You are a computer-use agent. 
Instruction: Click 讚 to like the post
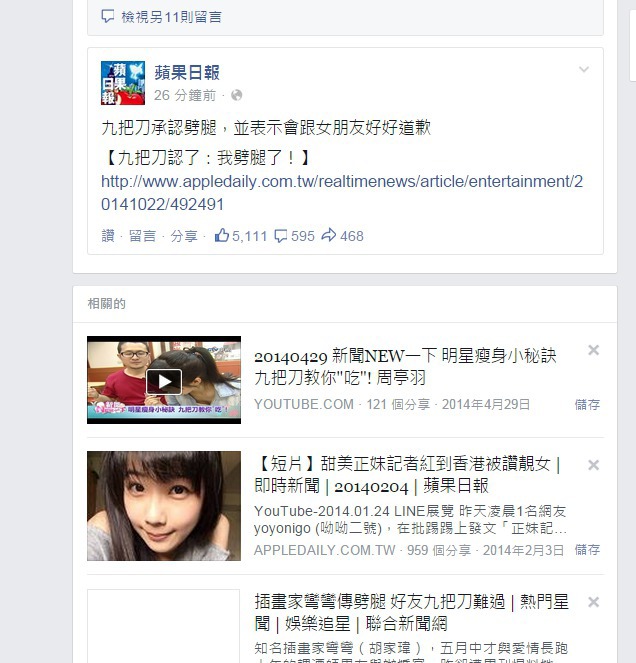click(x=108, y=236)
